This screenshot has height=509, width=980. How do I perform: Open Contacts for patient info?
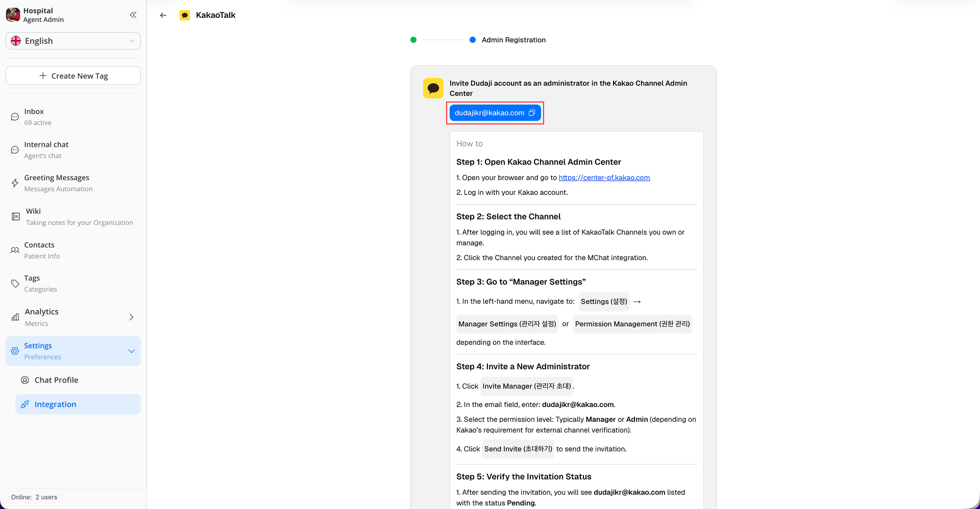coord(40,250)
